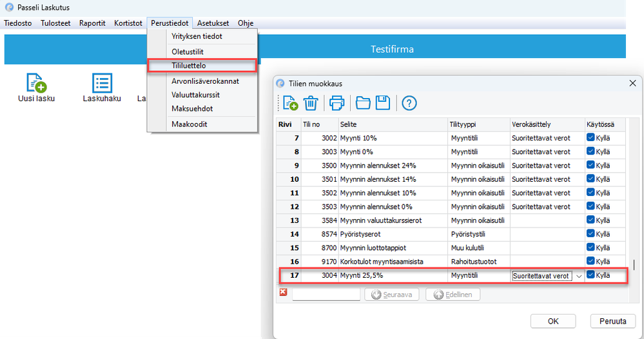Click the cell 'Myynti 25,5%'
644x339 pixels.
(x=393, y=275)
